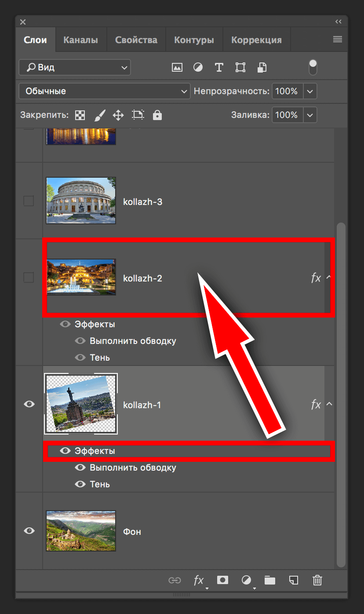Switch to the Коррекция tab

pos(256,40)
